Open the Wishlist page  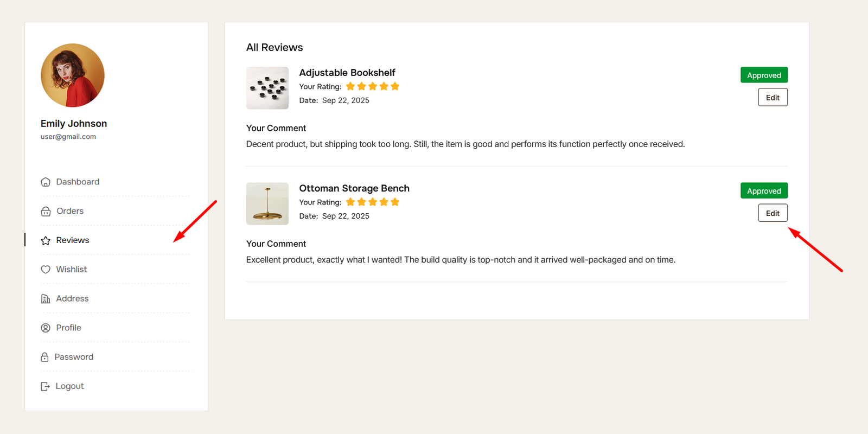tap(72, 269)
